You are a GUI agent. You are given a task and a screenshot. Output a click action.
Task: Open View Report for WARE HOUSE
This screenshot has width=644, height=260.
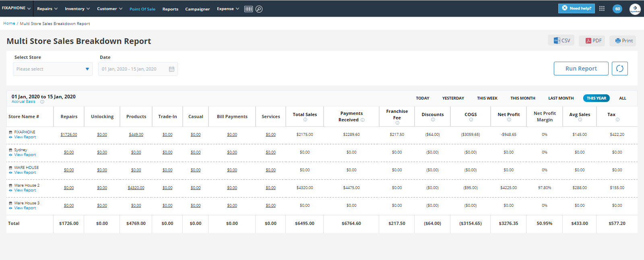pyautogui.click(x=25, y=173)
